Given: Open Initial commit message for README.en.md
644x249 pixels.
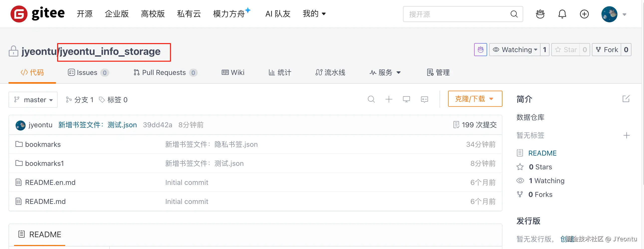Looking at the screenshot, I should (x=187, y=182).
